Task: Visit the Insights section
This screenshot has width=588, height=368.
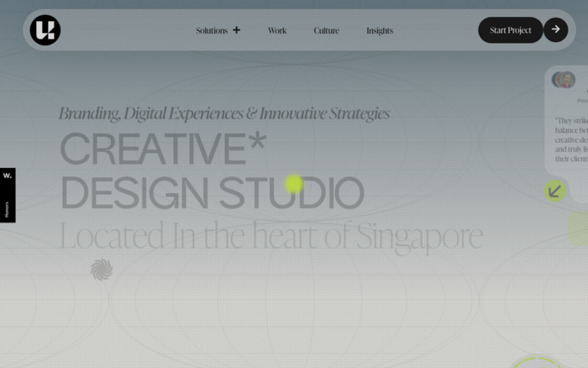Action: tap(380, 31)
